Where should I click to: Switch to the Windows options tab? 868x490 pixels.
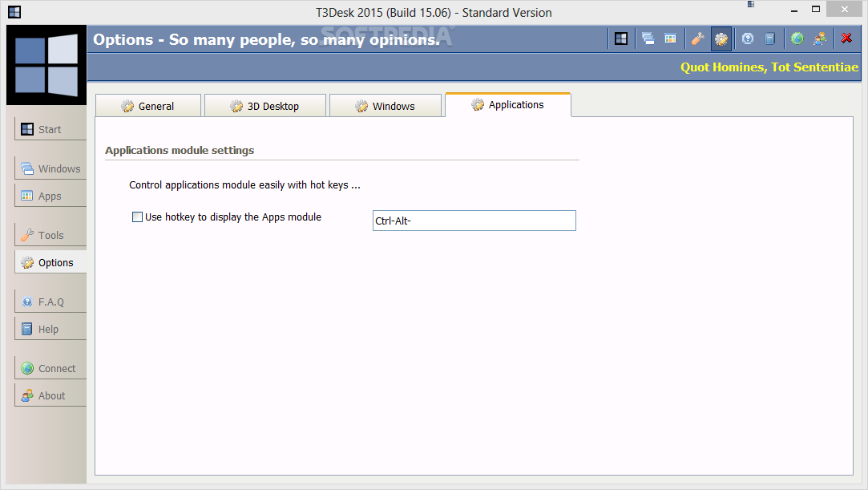pos(386,106)
